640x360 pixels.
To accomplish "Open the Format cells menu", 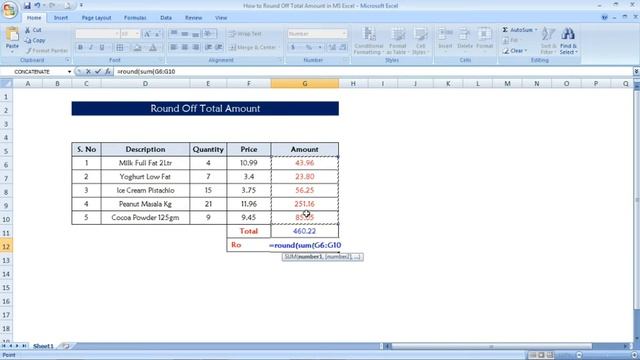I will (484, 40).
